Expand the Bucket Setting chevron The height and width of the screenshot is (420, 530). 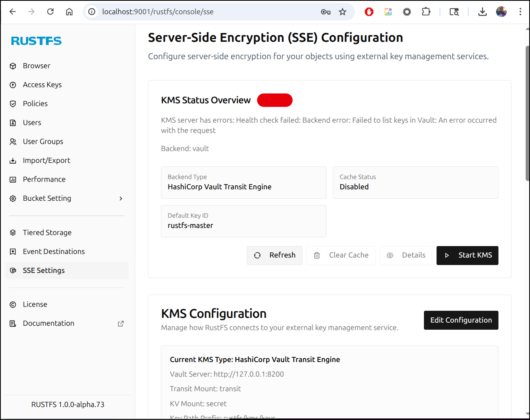(121, 198)
